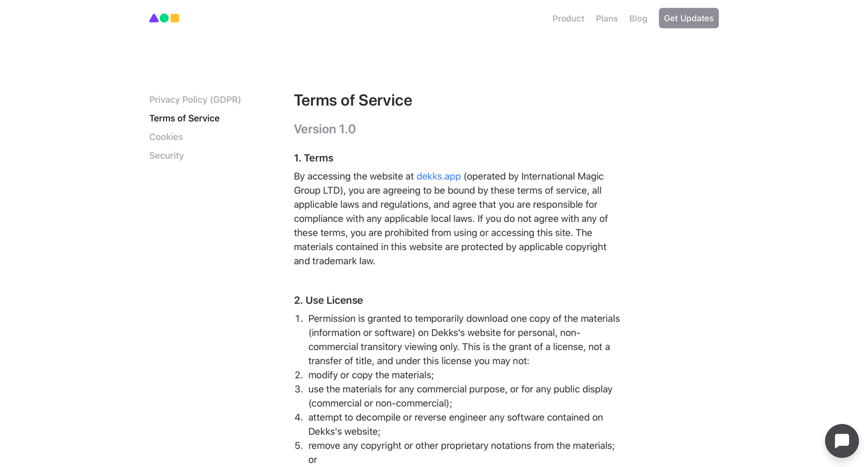Open the Cookies sidebar page

tap(166, 137)
